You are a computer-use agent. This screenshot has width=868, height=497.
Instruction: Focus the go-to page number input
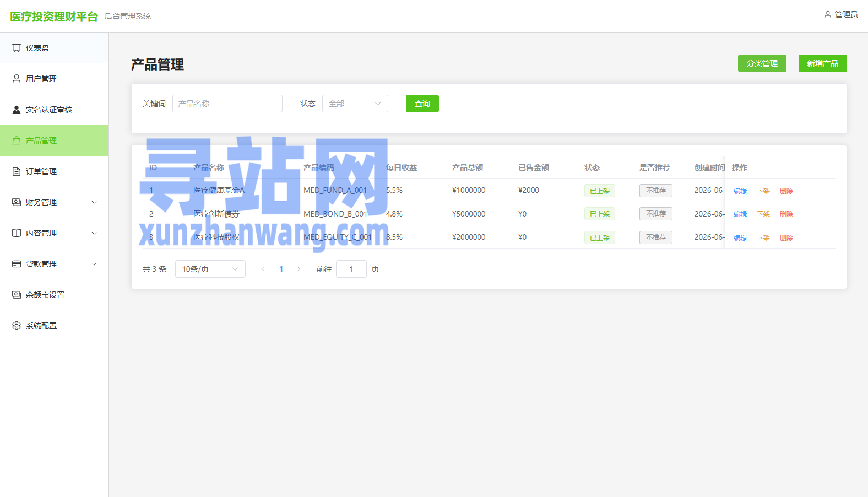click(x=351, y=269)
